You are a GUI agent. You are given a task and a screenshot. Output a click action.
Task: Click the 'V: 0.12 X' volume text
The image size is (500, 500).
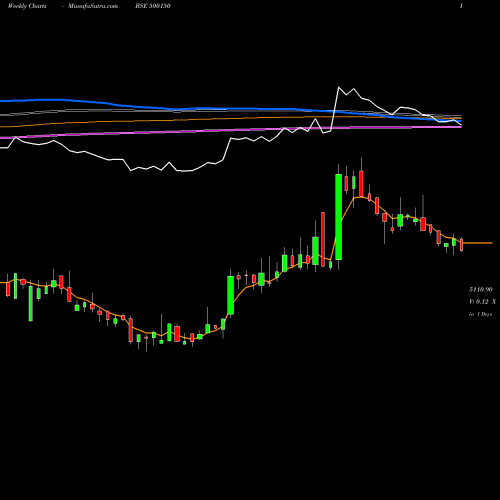click(482, 302)
